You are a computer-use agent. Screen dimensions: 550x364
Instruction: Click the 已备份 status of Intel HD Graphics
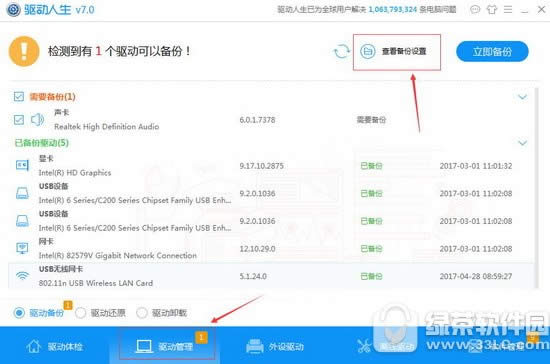coord(371,166)
